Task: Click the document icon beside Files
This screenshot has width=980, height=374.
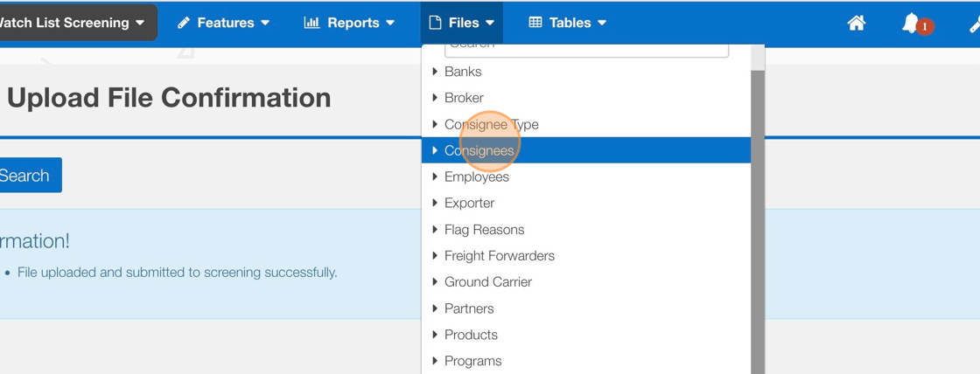Action: coord(435,24)
